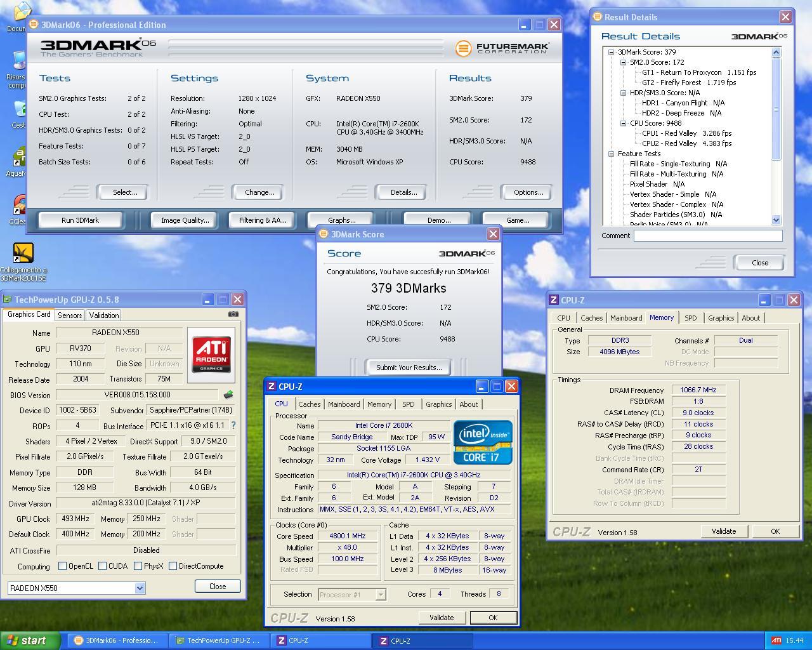Open the About tab in CPU-Z CPU window
The image size is (812, 650).
pyautogui.click(x=469, y=404)
